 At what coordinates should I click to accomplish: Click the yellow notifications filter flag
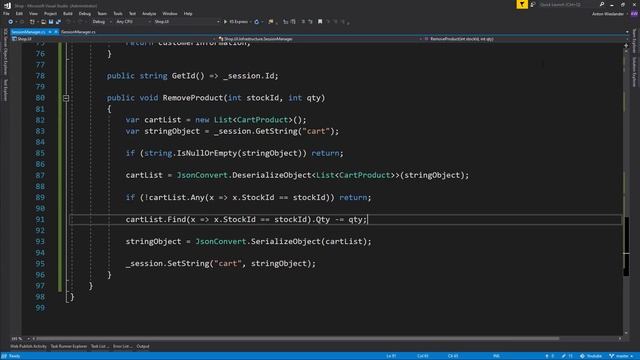[522, 4]
